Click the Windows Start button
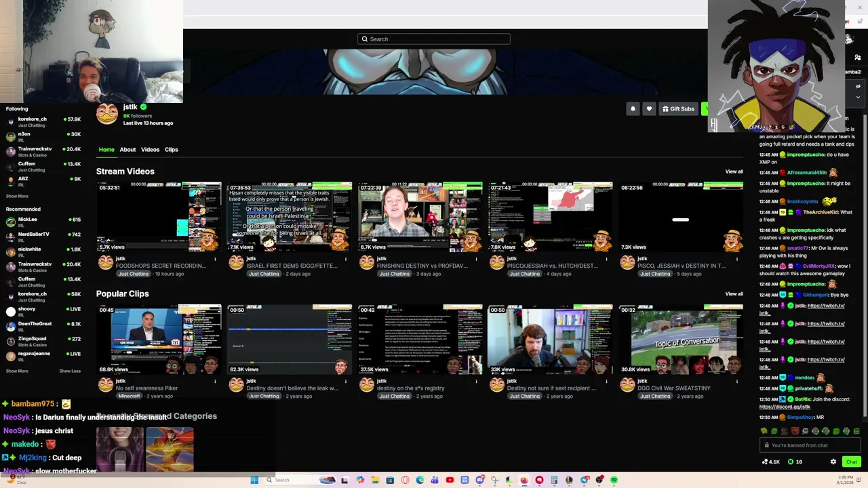Viewport: 868px width, 488px height. tap(254, 480)
